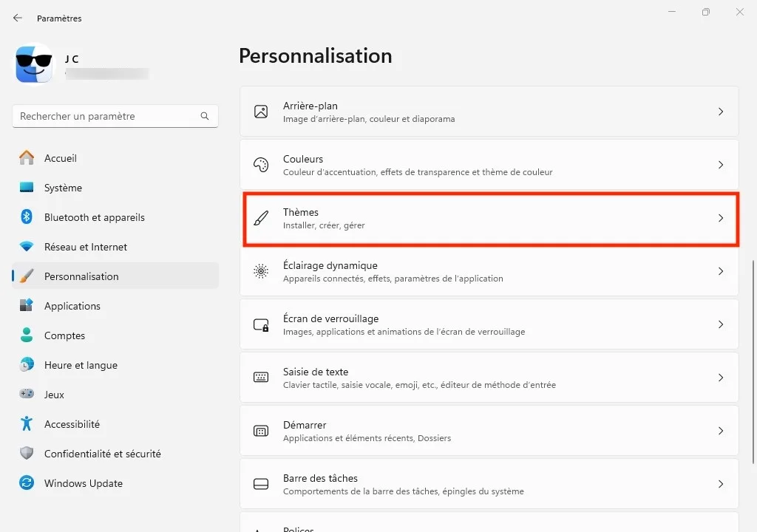Open Confidentialité et sécurité settings
Screen dimensions: 757x532
click(x=102, y=454)
